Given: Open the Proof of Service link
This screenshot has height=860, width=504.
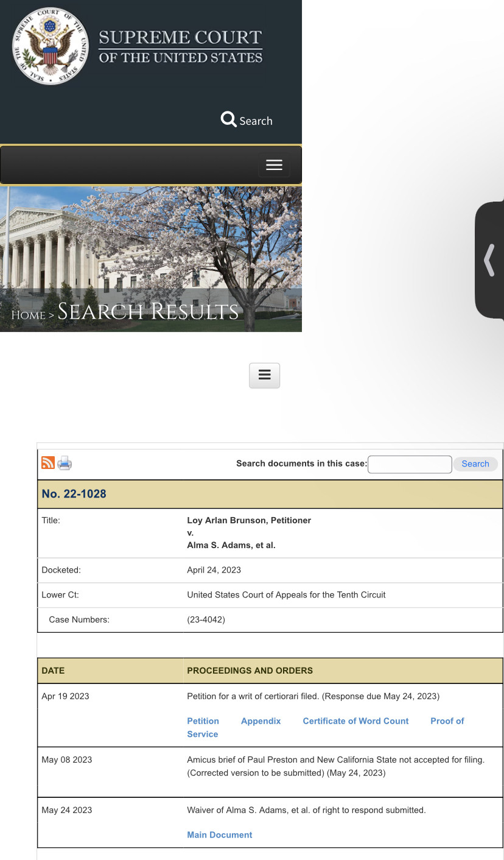Looking at the screenshot, I should [447, 721].
